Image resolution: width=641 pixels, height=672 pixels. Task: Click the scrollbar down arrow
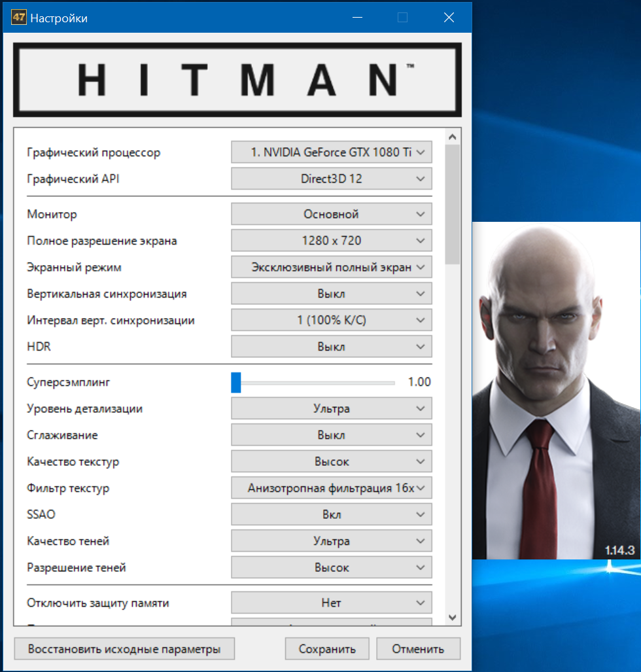point(453,618)
